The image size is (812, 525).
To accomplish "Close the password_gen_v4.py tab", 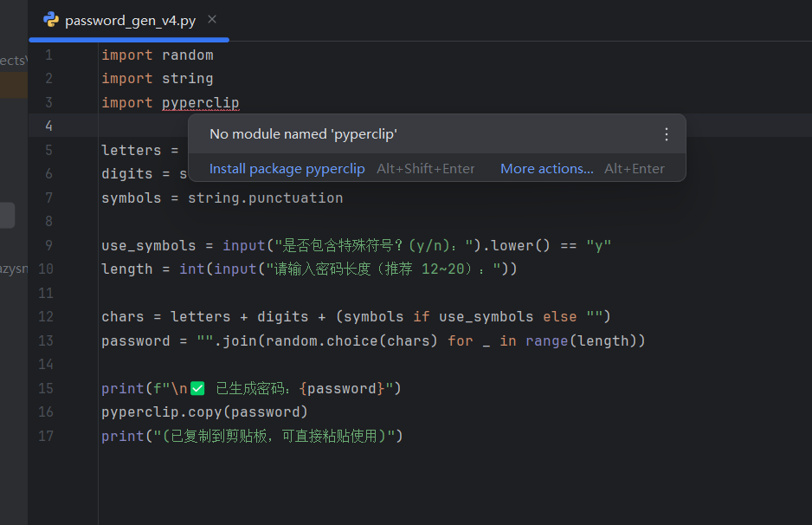I will click(x=212, y=19).
